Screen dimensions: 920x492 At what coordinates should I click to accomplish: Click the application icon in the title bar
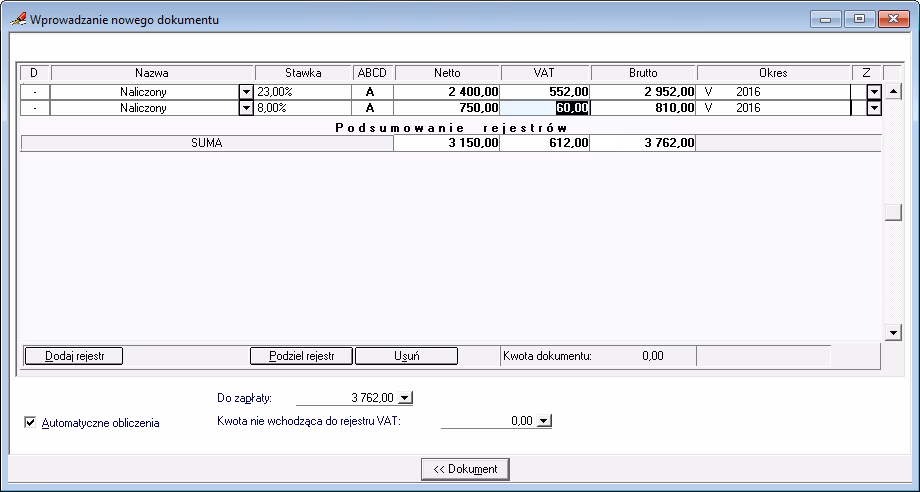click(19, 19)
